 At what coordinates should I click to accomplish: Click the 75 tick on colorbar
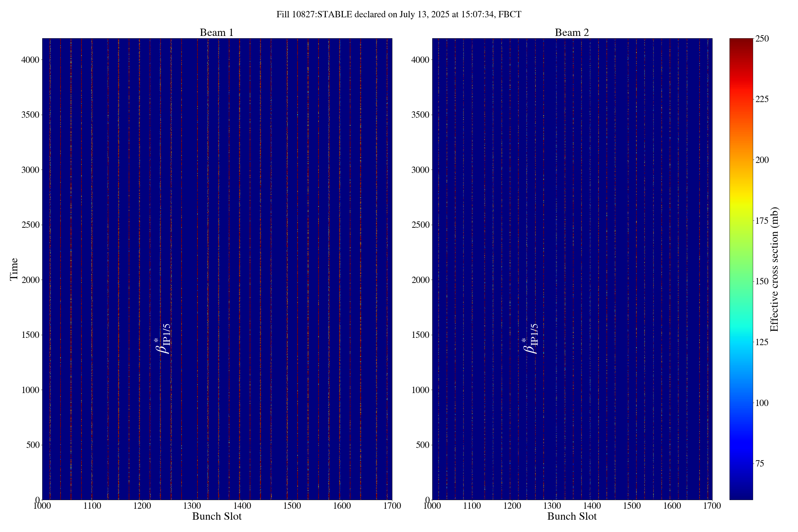click(759, 464)
